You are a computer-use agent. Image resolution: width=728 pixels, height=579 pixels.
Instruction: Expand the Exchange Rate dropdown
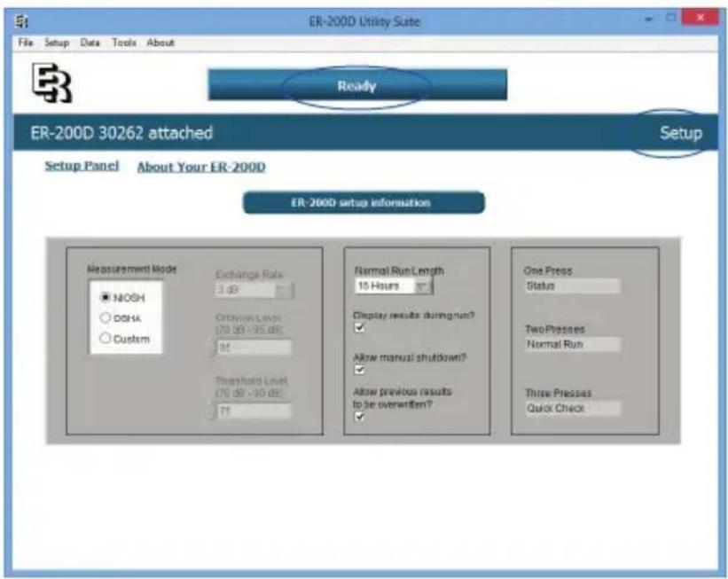click(284, 290)
